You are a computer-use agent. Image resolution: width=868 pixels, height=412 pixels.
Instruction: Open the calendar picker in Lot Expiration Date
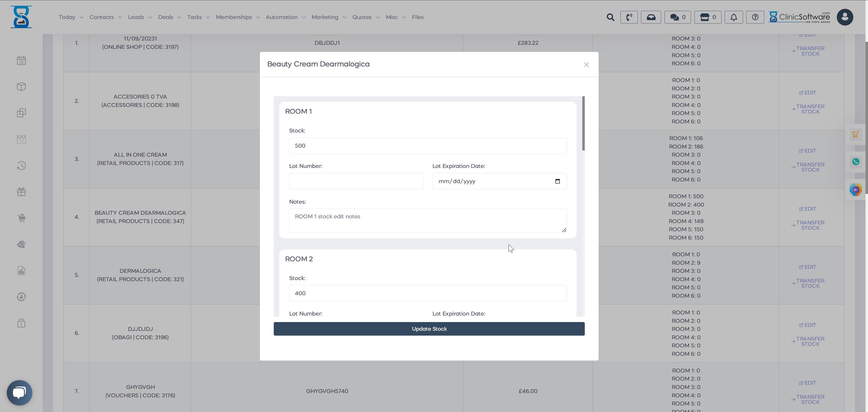(557, 181)
